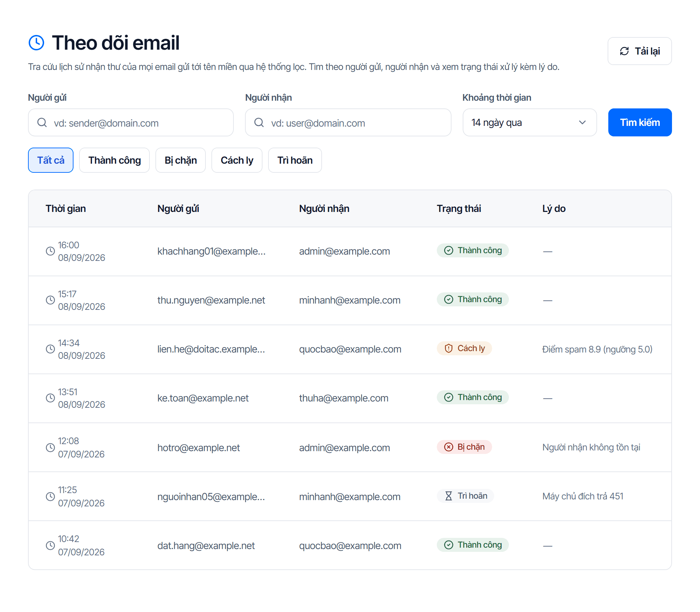Click sender lien.he@doitac.example...
The width and height of the screenshot is (700, 612).
pyautogui.click(x=211, y=349)
